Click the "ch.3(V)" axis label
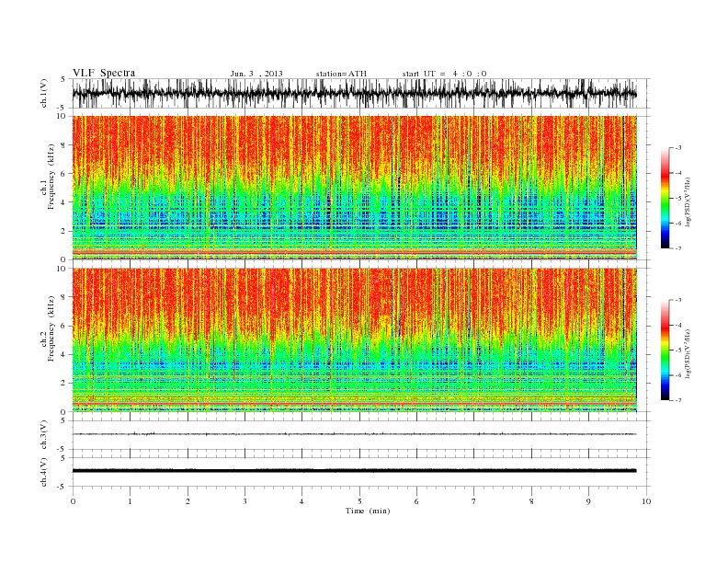Viewport: 728px width, 563px height. [44, 435]
